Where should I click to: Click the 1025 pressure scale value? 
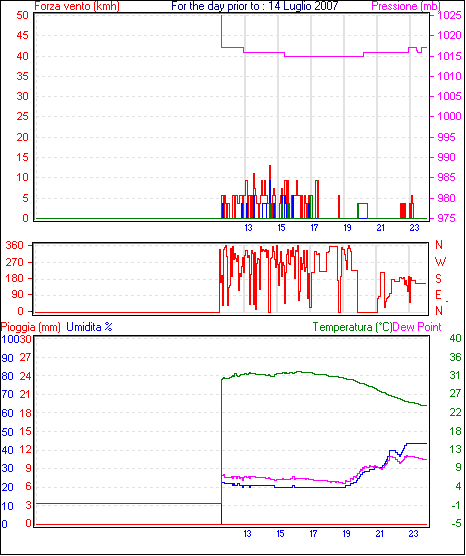[449, 15]
